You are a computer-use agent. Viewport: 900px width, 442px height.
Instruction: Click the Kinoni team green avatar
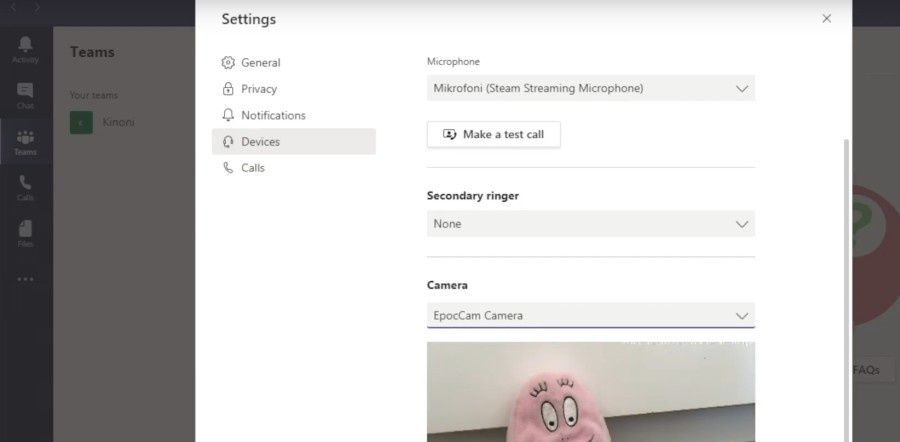pyautogui.click(x=81, y=122)
